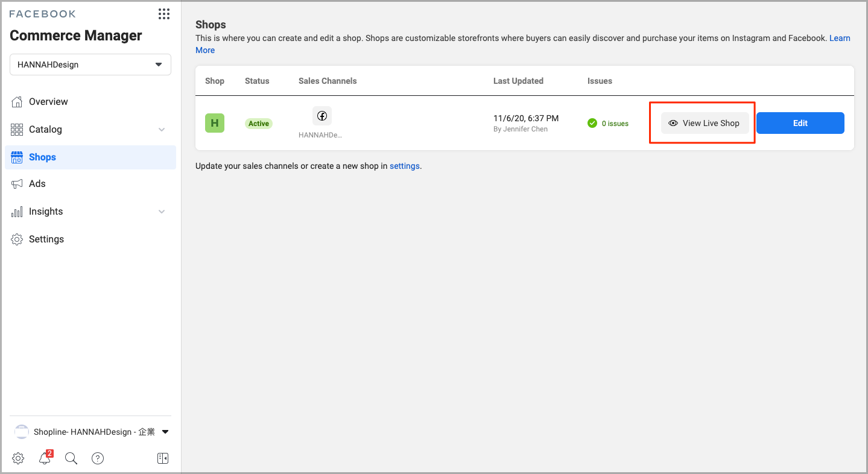Open the Shopline business account switcher
The image size is (868, 474).
pos(90,432)
